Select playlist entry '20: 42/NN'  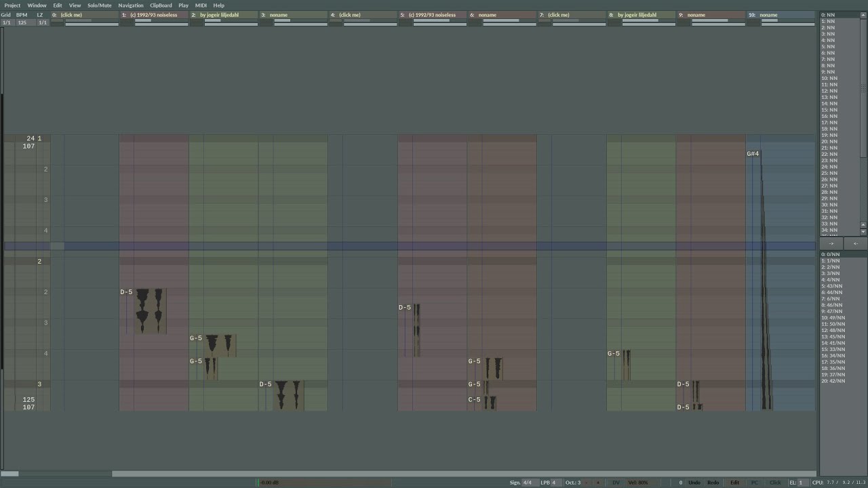(843, 381)
